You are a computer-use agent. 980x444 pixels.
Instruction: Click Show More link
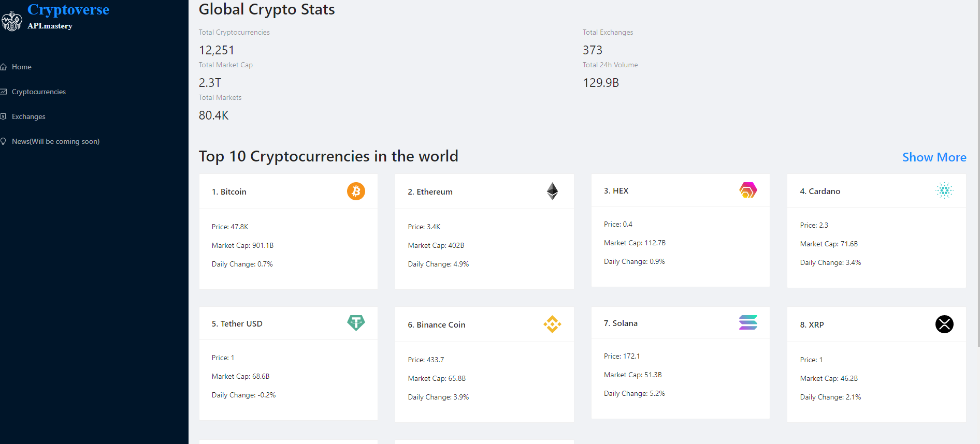(x=934, y=157)
